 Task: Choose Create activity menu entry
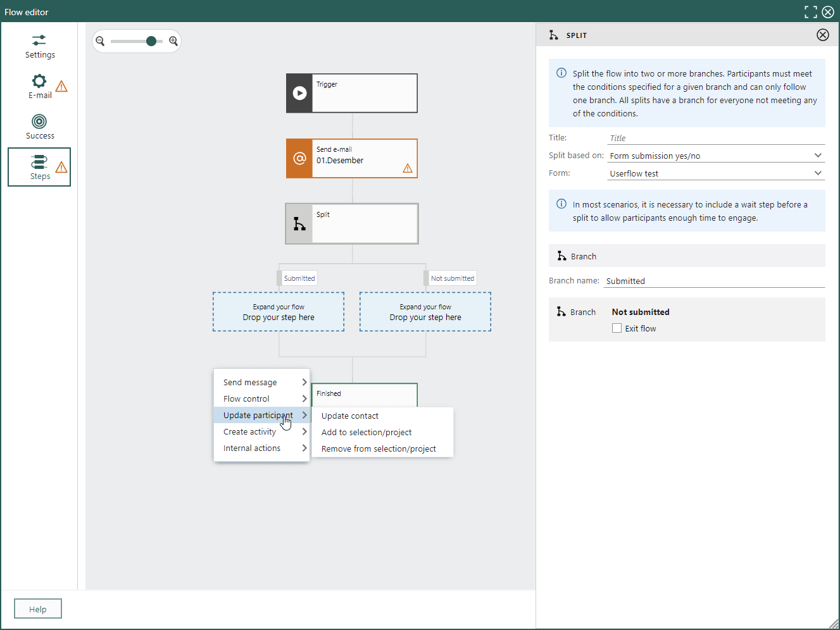click(261, 431)
